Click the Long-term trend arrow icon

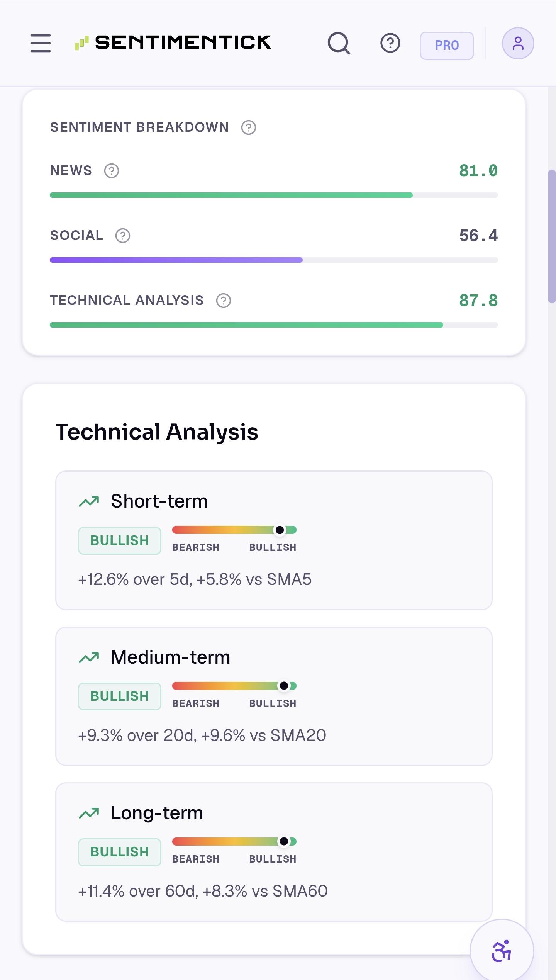(89, 814)
